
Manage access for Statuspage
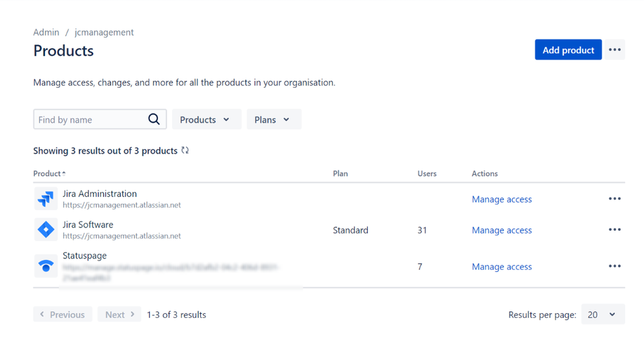point(501,267)
